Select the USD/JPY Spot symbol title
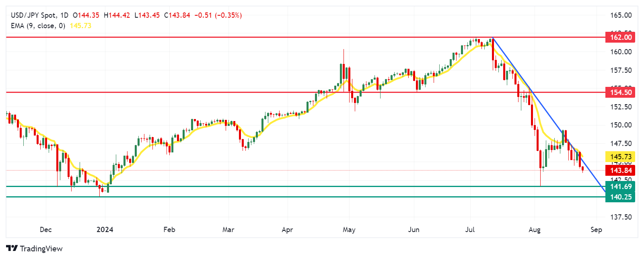The image size is (644, 259). (33, 15)
